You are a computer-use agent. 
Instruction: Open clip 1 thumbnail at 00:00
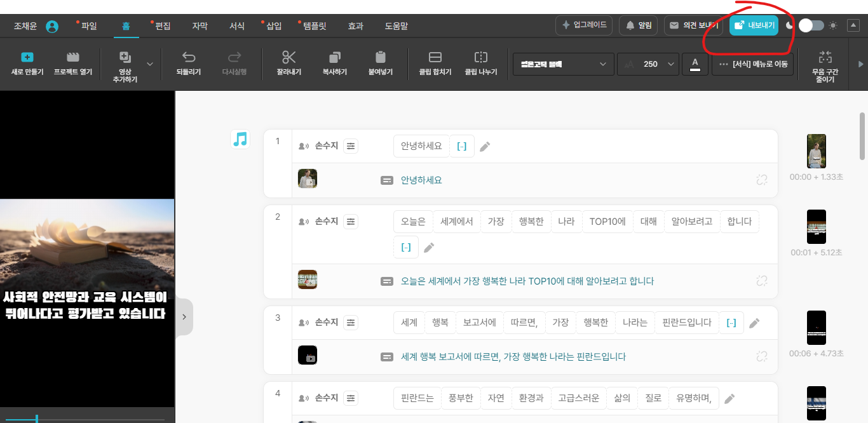pos(817,151)
